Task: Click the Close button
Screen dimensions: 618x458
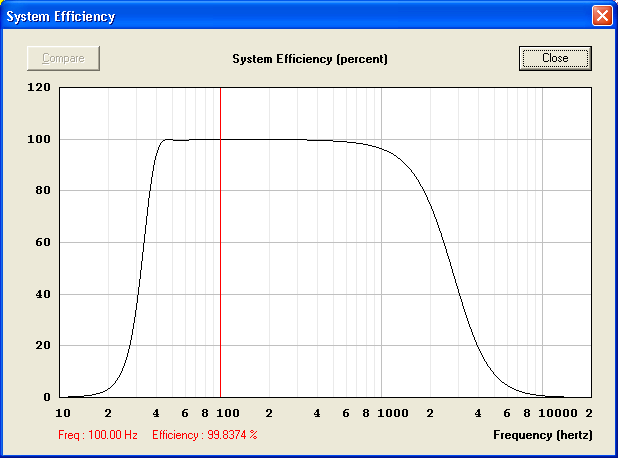Action: pyautogui.click(x=555, y=58)
